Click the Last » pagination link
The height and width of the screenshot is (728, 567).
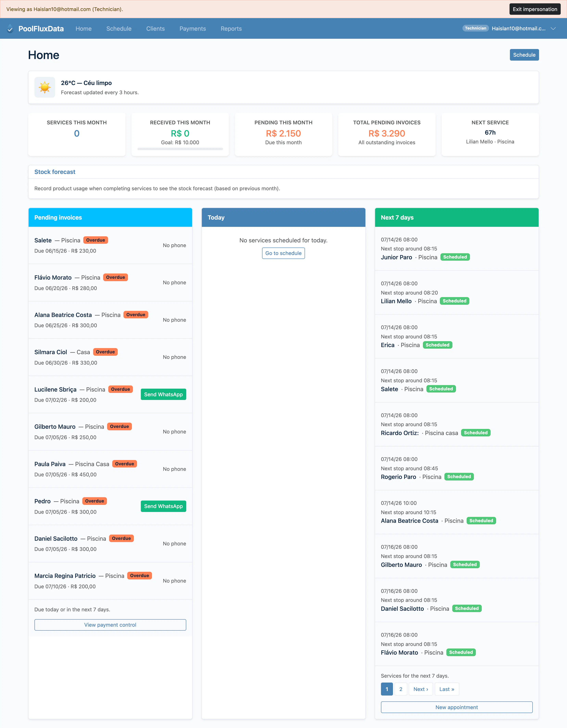pyautogui.click(x=447, y=689)
